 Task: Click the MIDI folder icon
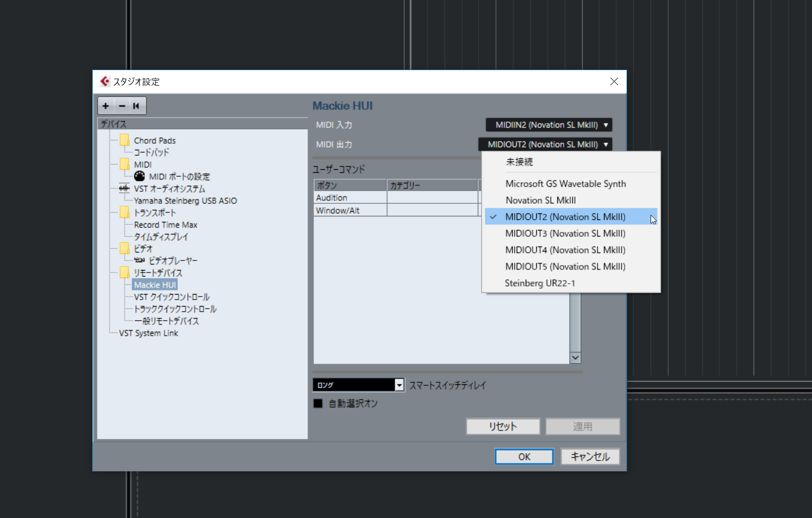(124, 164)
